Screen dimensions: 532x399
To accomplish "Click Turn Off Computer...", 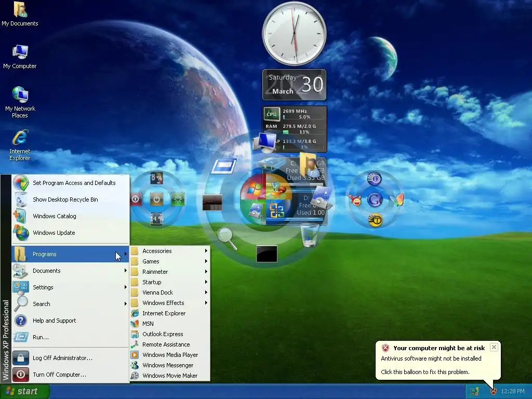I will coord(71,375).
